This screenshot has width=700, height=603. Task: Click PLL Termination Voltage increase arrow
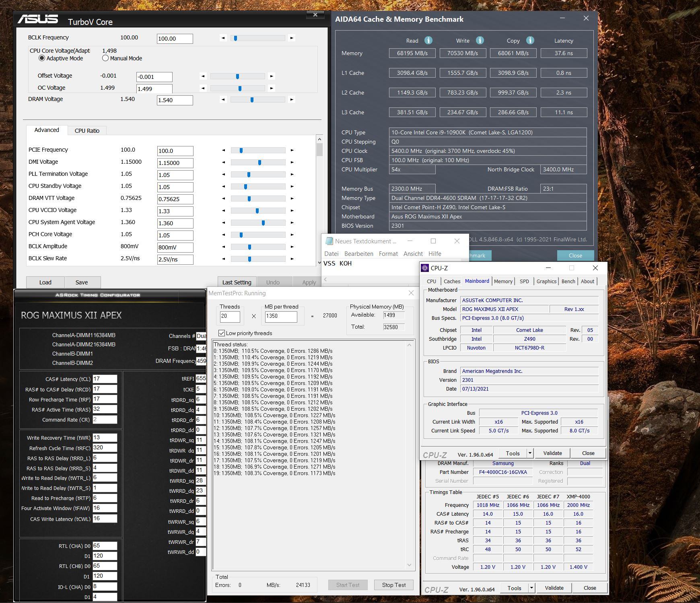click(292, 174)
